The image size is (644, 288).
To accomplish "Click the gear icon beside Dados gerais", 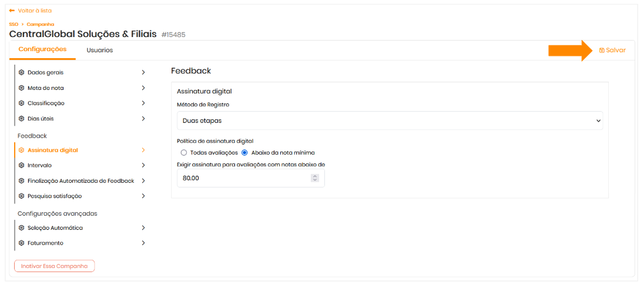I will tap(22, 73).
